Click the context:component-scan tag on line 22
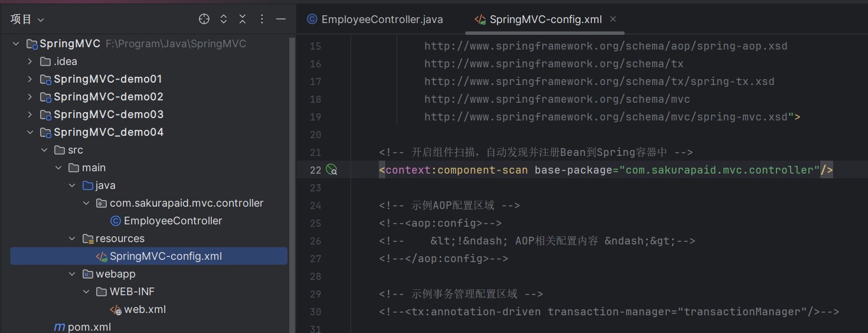This screenshot has height=333, width=868. (x=457, y=170)
